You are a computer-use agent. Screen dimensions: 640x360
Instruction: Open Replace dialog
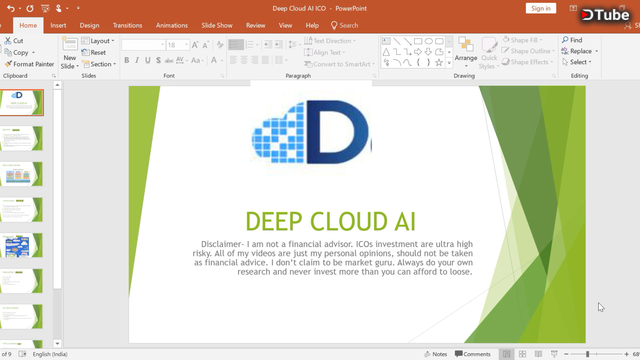point(580,51)
